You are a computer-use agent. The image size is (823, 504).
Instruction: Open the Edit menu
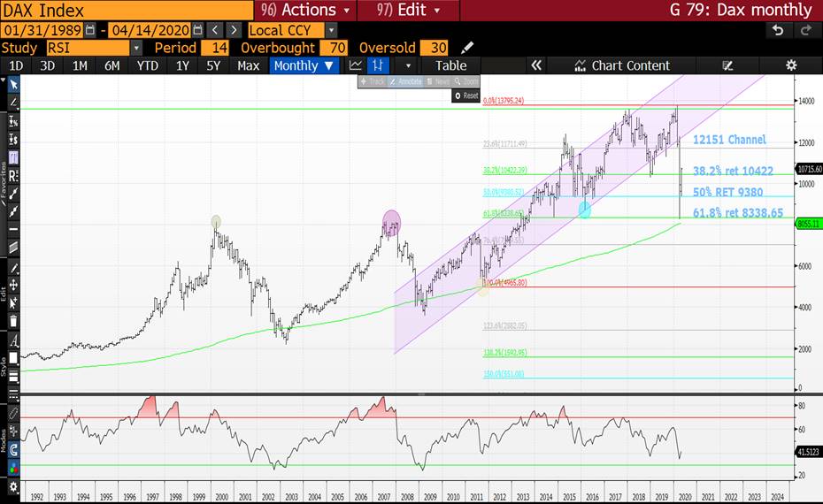(408, 10)
